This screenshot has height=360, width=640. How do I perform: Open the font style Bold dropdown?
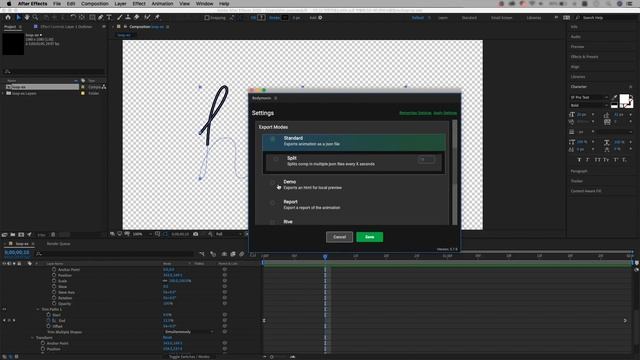pos(589,105)
